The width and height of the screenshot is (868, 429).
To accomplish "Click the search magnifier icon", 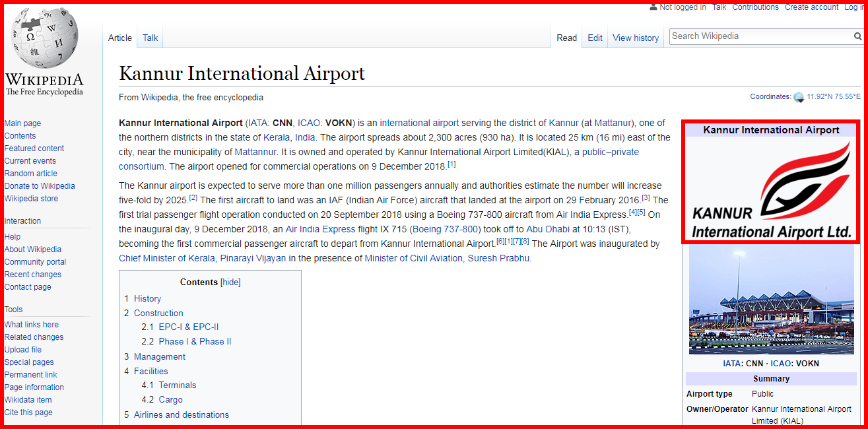I will [857, 37].
